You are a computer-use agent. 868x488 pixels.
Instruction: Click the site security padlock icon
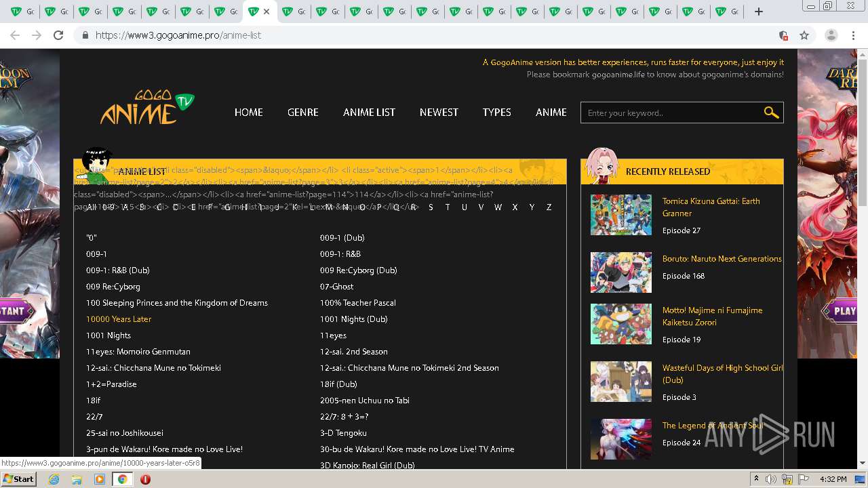click(85, 35)
